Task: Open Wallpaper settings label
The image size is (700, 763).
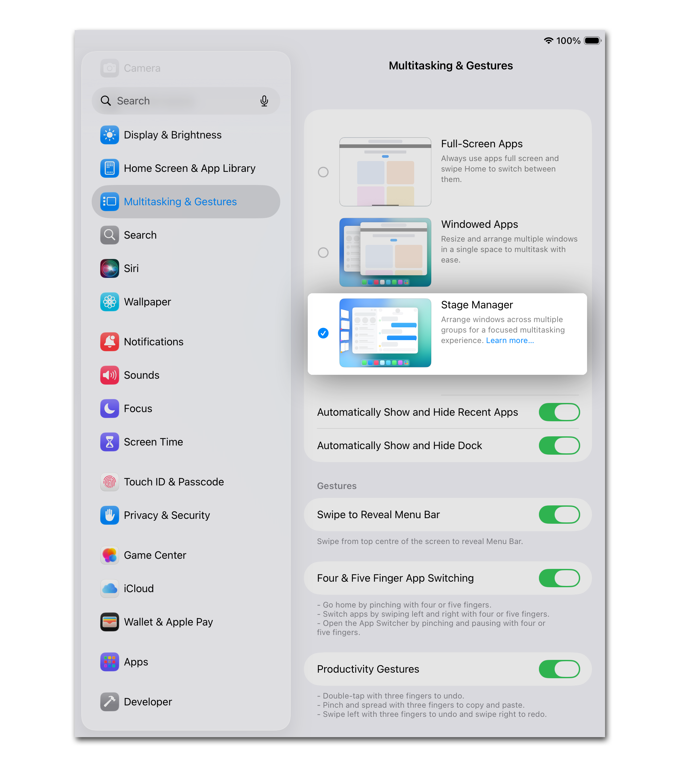Action: tap(147, 302)
